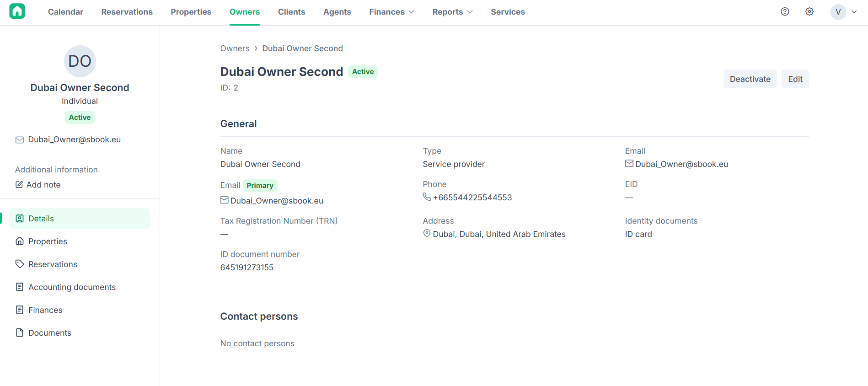
Task: Open Documents in the sidebar menu
Action: click(80, 333)
